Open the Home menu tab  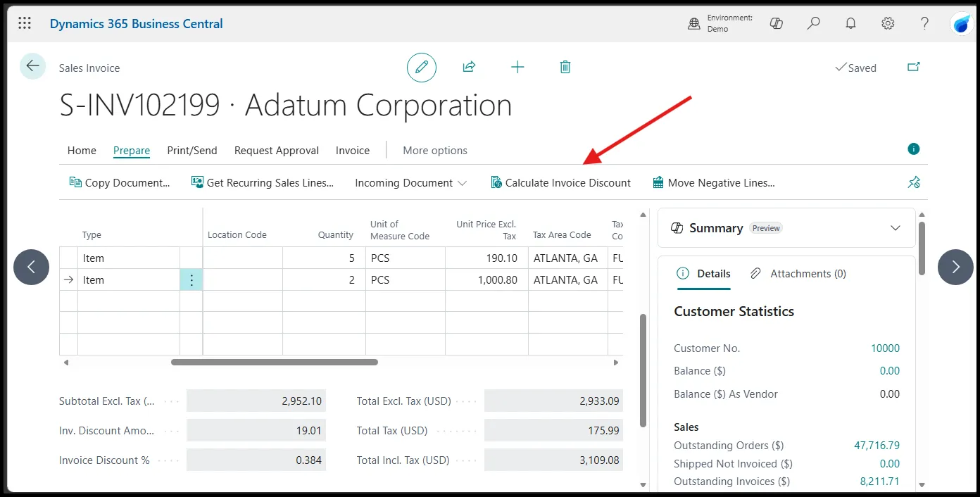tap(82, 150)
